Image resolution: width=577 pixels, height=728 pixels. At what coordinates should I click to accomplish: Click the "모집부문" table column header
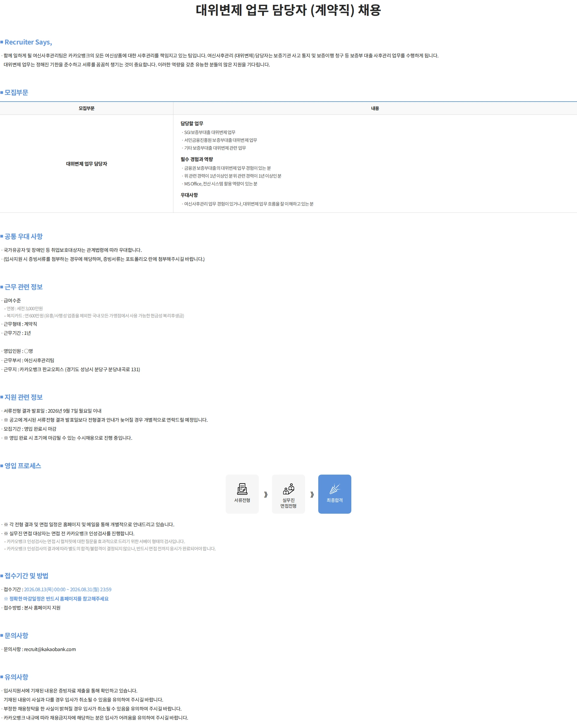(87, 109)
